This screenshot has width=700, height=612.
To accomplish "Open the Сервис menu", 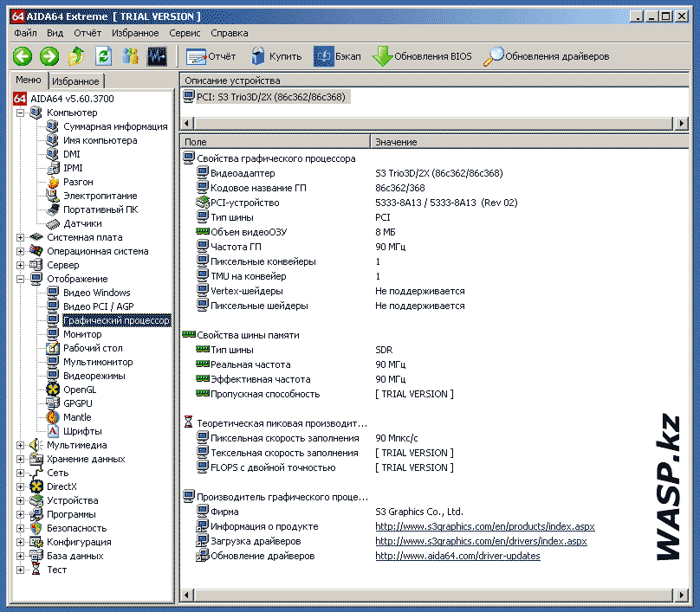I will 185,33.
